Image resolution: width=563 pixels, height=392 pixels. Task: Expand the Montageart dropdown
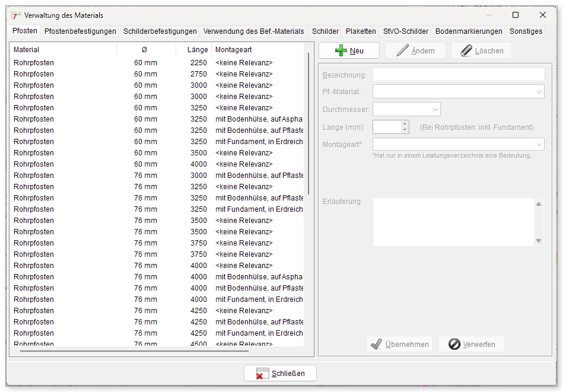click(x=539, y=144)
